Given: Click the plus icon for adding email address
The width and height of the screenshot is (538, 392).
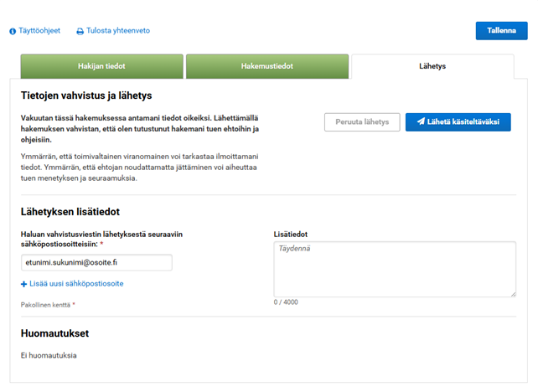Looking at the screenshot, I should 24,284.
